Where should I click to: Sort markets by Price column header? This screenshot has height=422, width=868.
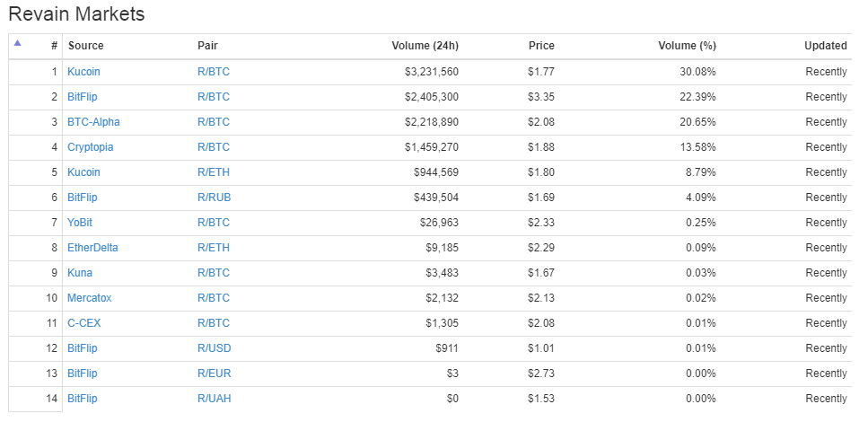pyautogui.click(x=541, y=46)
